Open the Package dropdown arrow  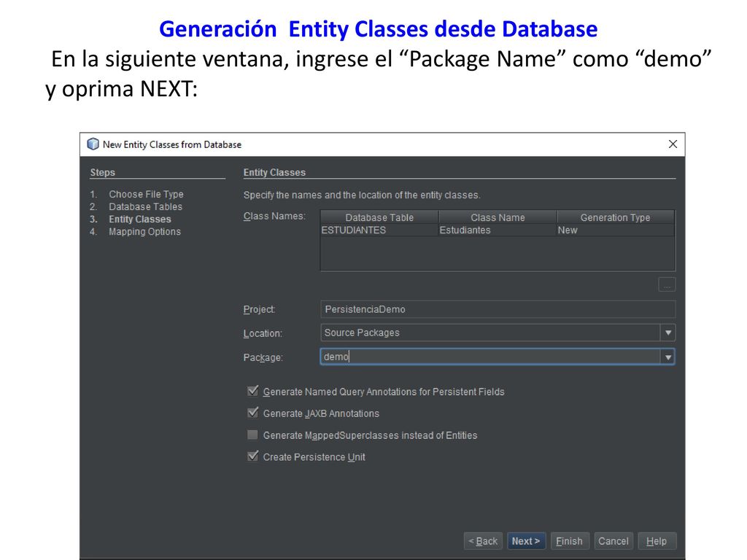pyautogui.click(x=668, y=357)
